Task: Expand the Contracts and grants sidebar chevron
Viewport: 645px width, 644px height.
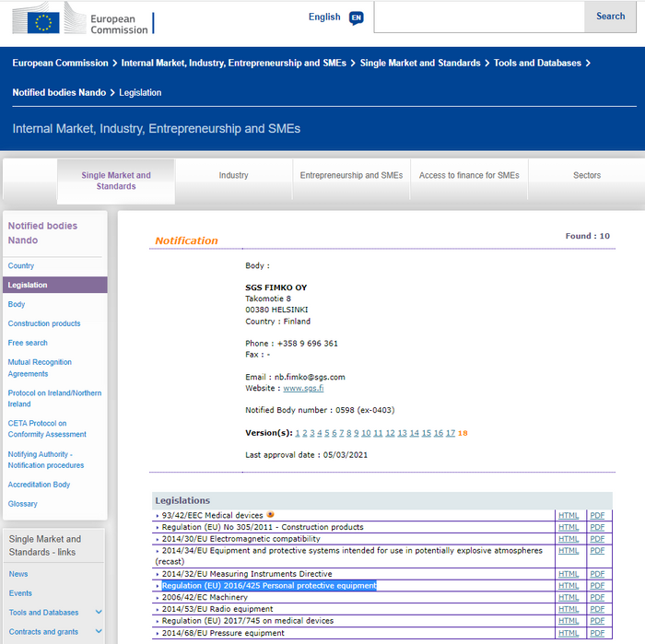Action: (x=99, y=632)
